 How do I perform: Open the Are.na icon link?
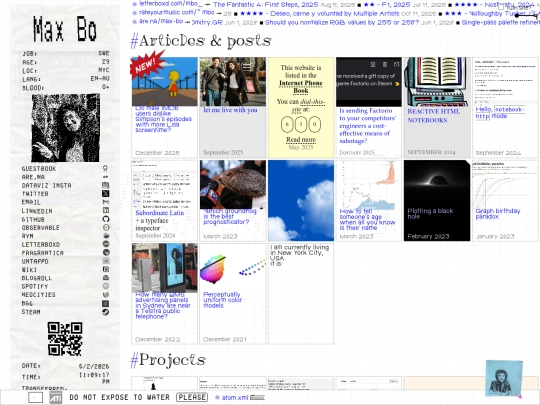tap(105, 177)
